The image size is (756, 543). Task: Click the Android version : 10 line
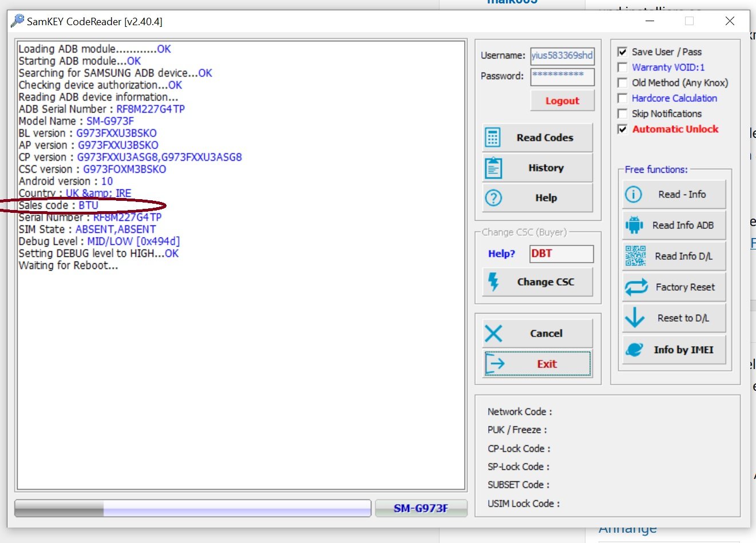pyautogui.click(x=65, y=181)
